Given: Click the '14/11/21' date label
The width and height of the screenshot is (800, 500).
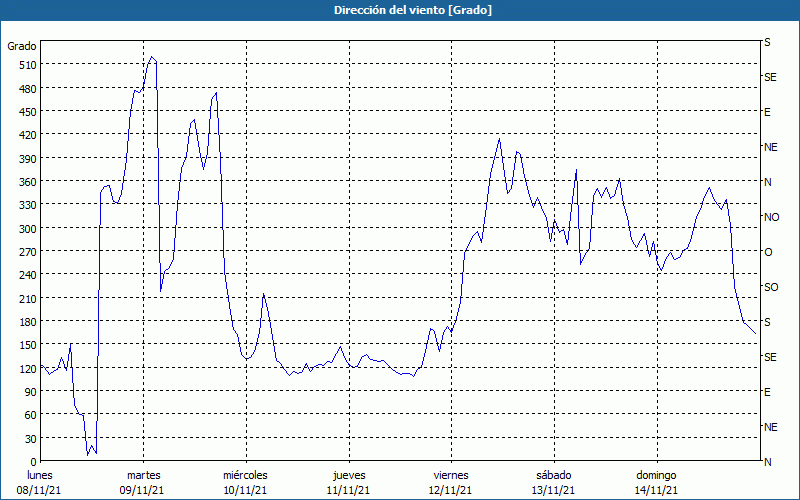Looking at the screenshot, I should pyautogui.click(x=656, y=490).
